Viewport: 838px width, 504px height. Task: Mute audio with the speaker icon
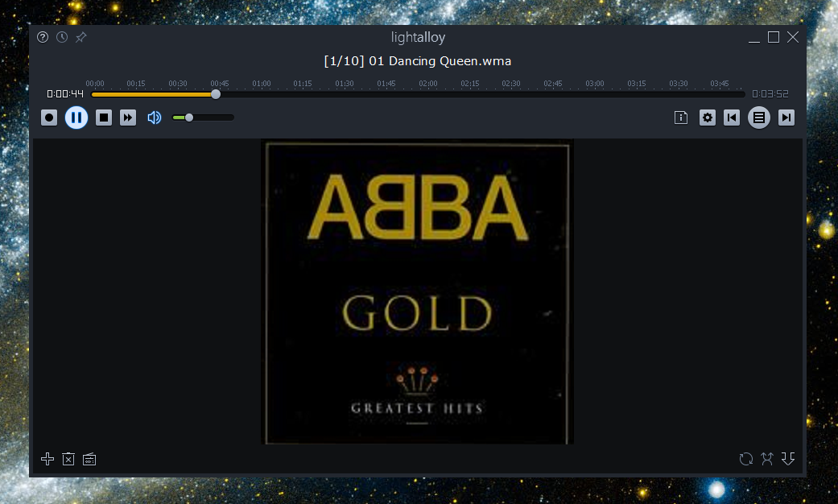(x=154, y=118)
